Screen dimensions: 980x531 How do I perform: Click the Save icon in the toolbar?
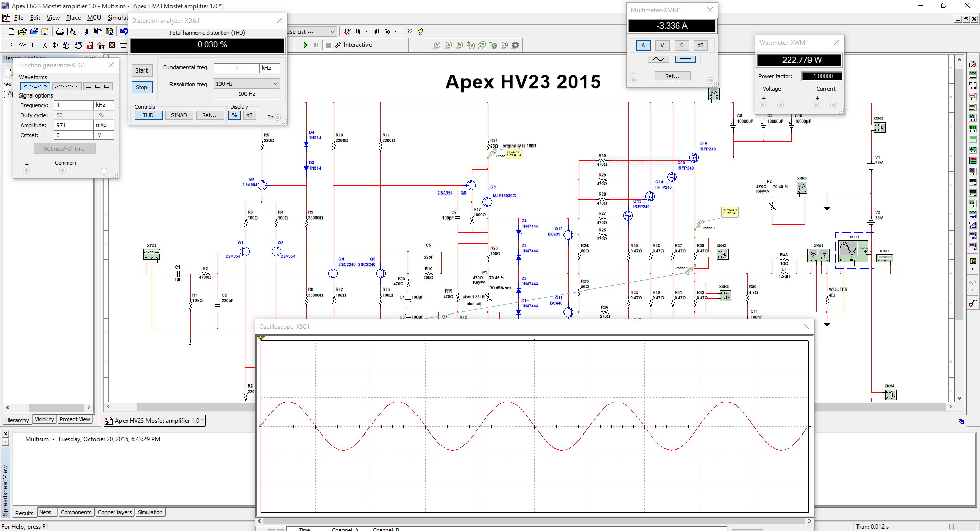(45, 31)
